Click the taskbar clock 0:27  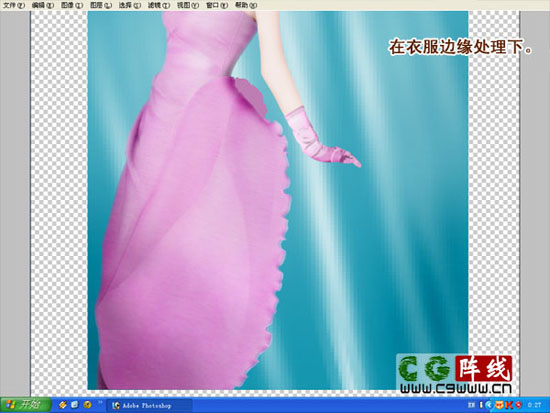pyautogui.click(x=534, y=405)
